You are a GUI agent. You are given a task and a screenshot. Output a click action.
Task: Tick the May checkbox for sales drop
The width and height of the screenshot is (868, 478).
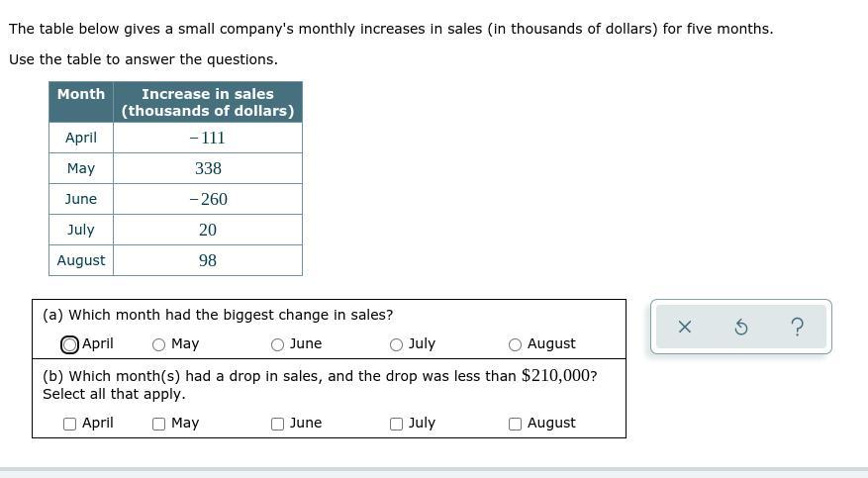159,424
